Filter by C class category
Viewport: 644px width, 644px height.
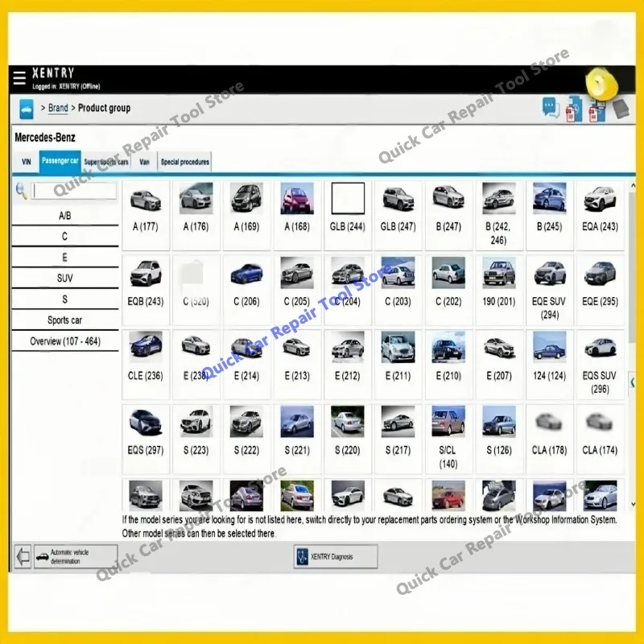pyautogui.click(x=65, y=236)
